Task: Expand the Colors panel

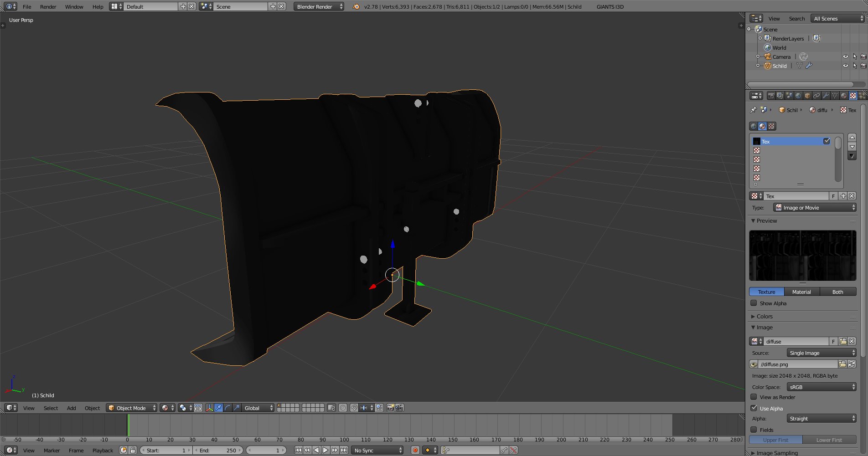Action: point(765,316)
